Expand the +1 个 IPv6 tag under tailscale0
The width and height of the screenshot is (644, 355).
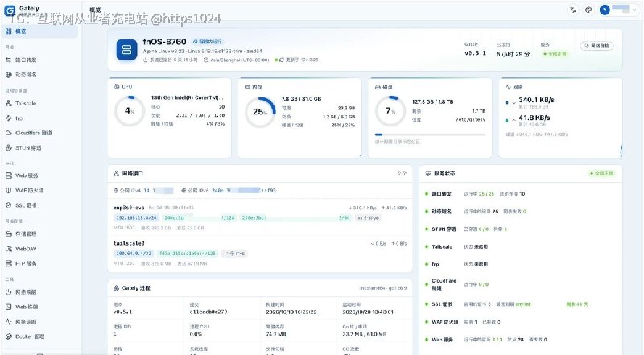tap(234, 254)
